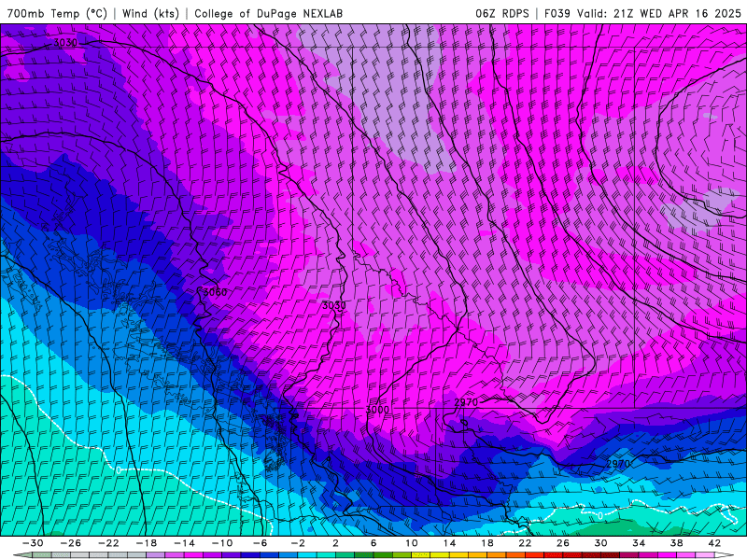Click the -22 colorbar tick label

point(108,543)
